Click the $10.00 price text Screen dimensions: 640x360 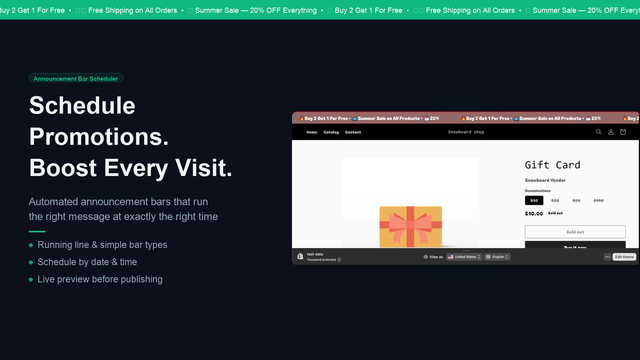[x=534, y=213]
